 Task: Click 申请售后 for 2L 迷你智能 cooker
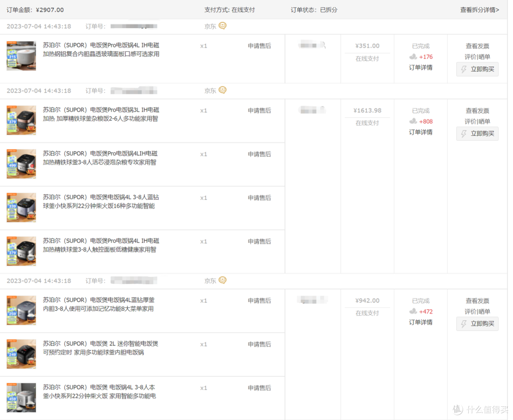(x=259, y=344)
